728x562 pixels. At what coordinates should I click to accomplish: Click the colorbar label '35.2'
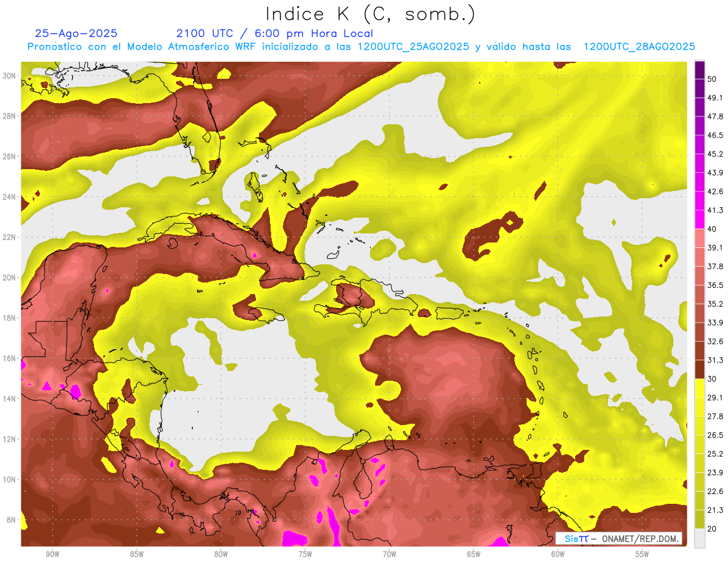(x=715, y=304)
